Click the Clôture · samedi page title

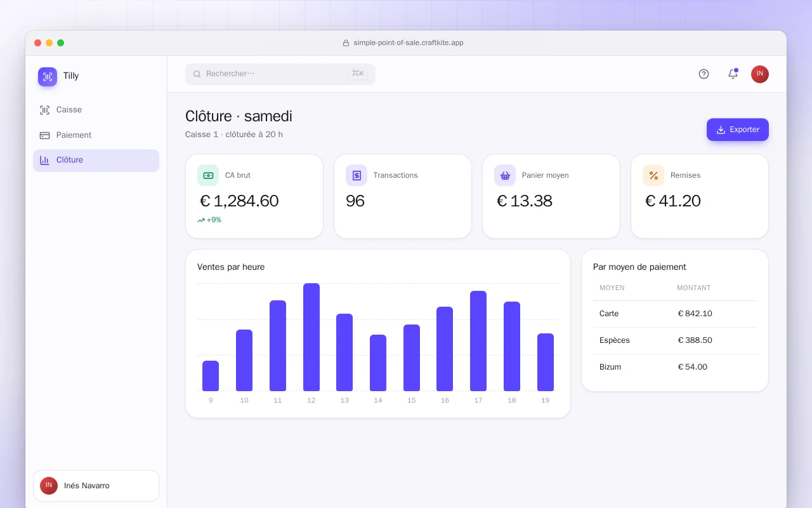point(239,116)
